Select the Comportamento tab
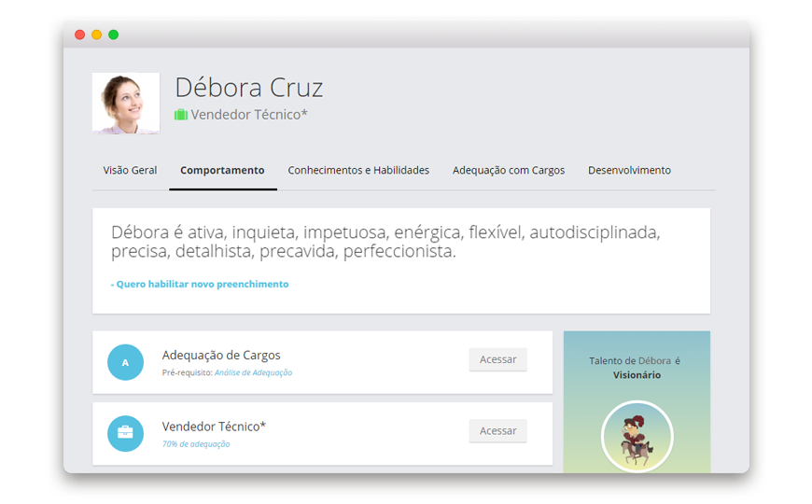 pos(222,170)
